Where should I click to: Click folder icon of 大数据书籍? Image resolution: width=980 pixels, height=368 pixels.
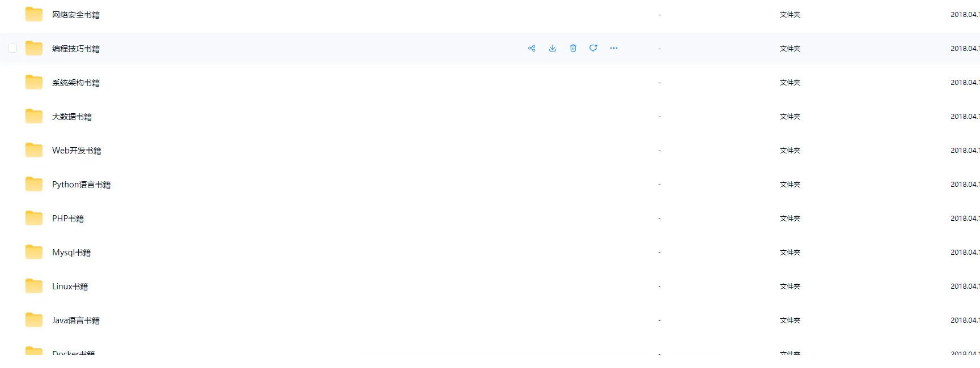[34, 116]
